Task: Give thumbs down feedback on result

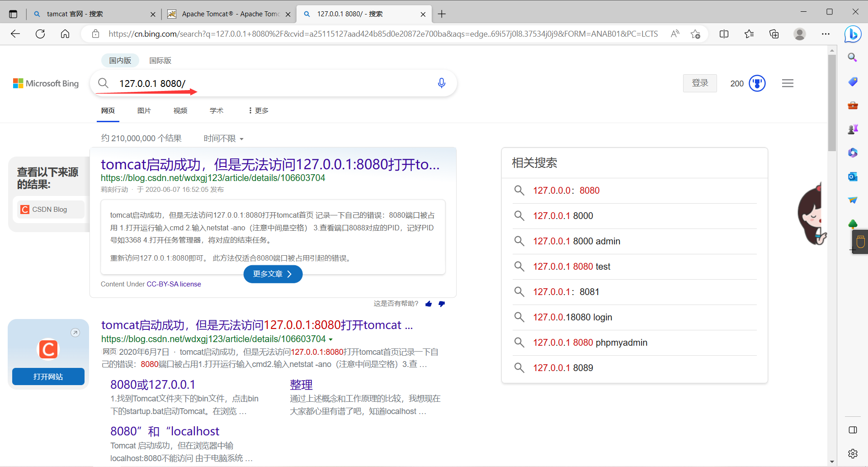Action: click(442, 304)
